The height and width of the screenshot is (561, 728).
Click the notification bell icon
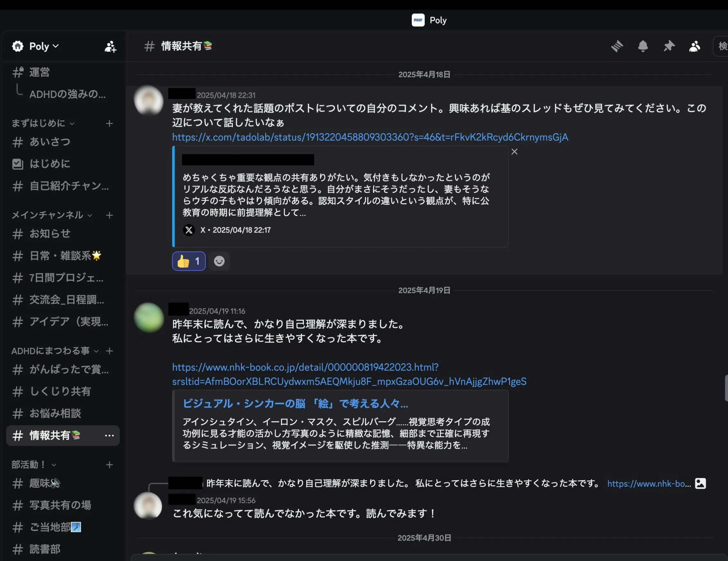[643, 46]
